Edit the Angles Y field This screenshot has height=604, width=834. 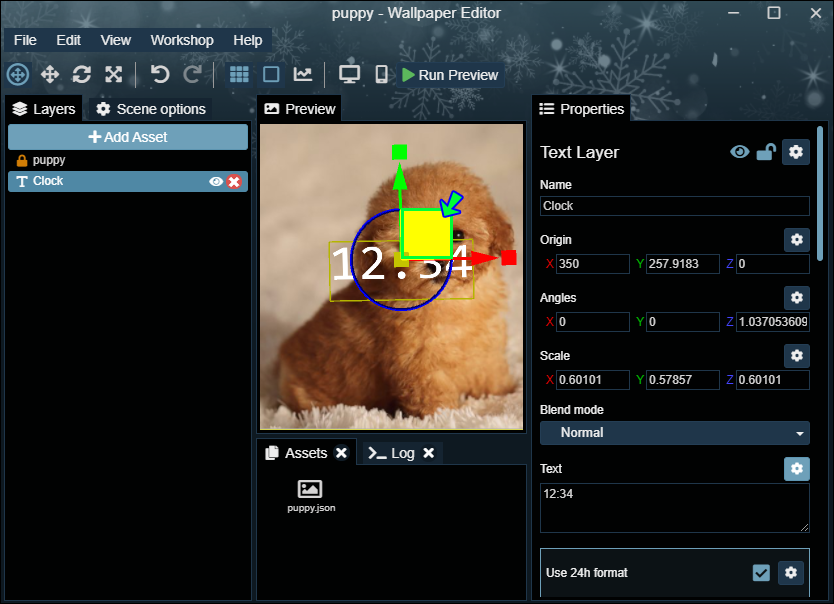pos(682,322)
